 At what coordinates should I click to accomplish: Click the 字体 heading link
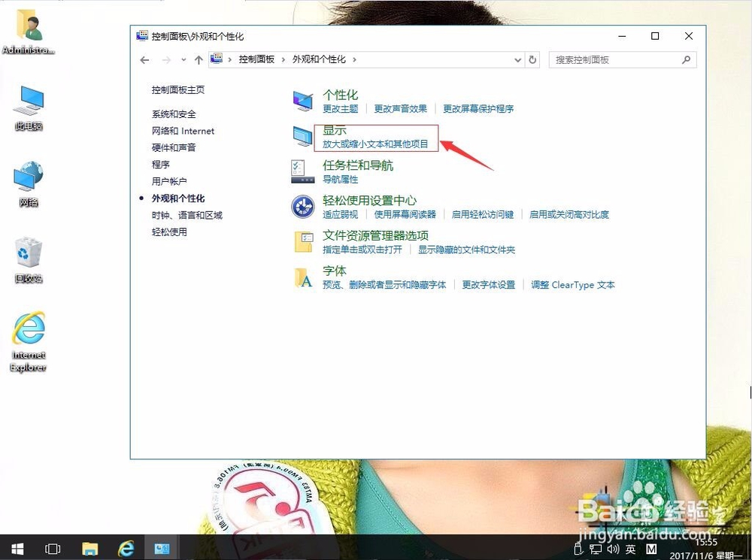click(x=335, y=271)
